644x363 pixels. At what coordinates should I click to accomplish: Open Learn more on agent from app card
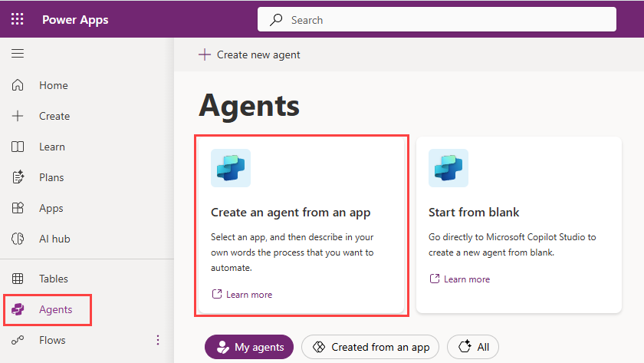tap(249, 295)
